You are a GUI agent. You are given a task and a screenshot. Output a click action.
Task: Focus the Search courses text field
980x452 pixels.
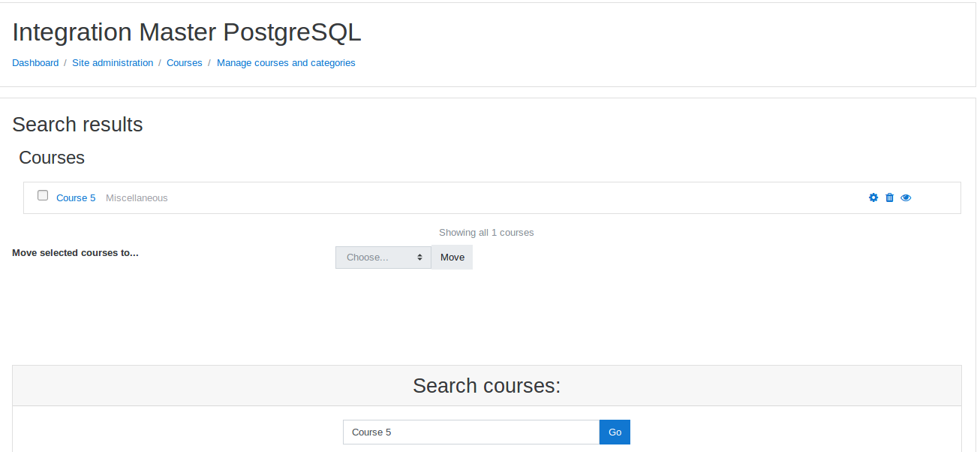click(x=471, y=432)
